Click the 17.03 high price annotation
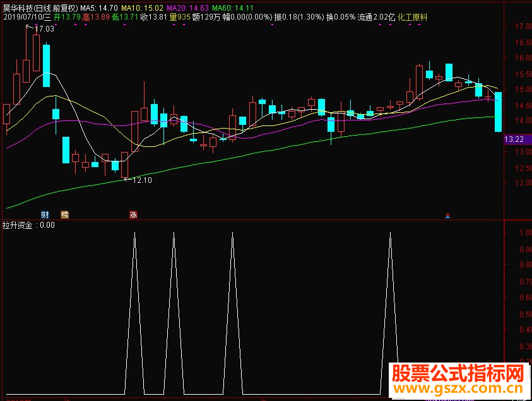532x401 pixels. tap(44, 29)
